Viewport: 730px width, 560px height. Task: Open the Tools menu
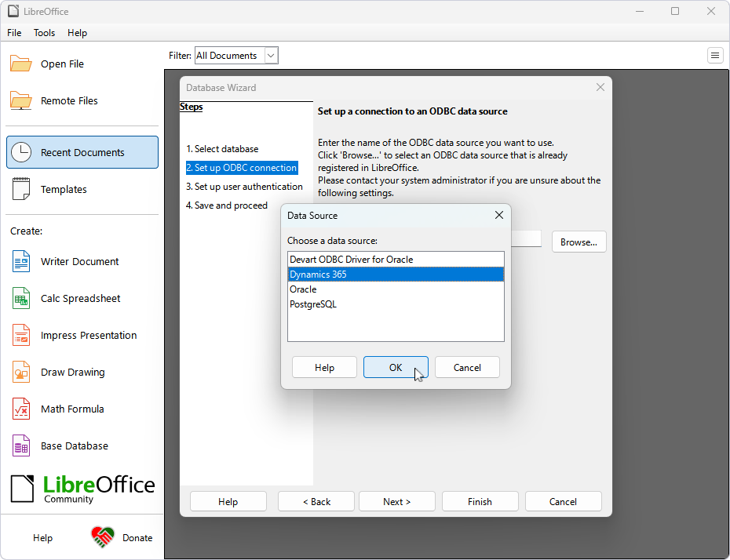(44, 33)
